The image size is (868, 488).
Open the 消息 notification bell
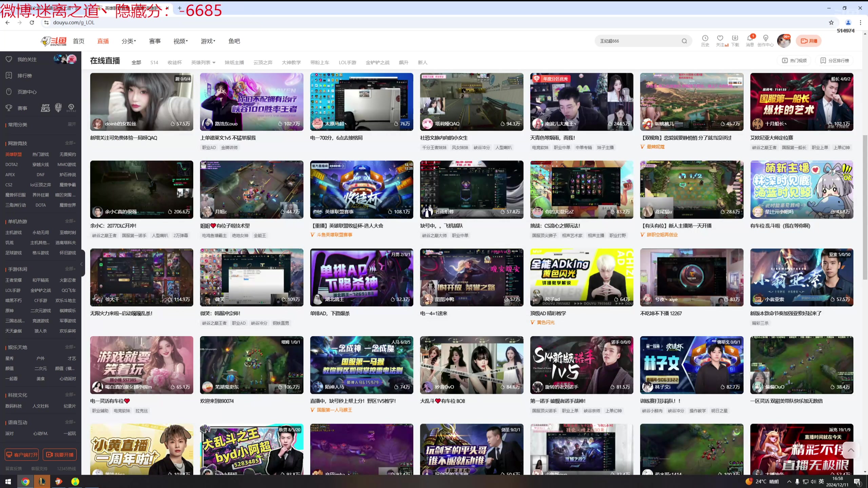(750, 41)
